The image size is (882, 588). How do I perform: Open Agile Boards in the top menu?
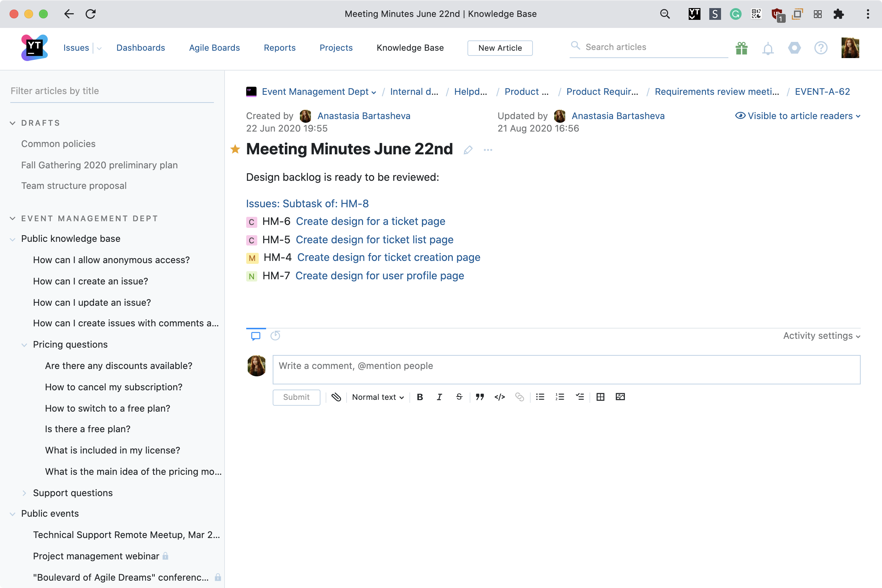214,48
